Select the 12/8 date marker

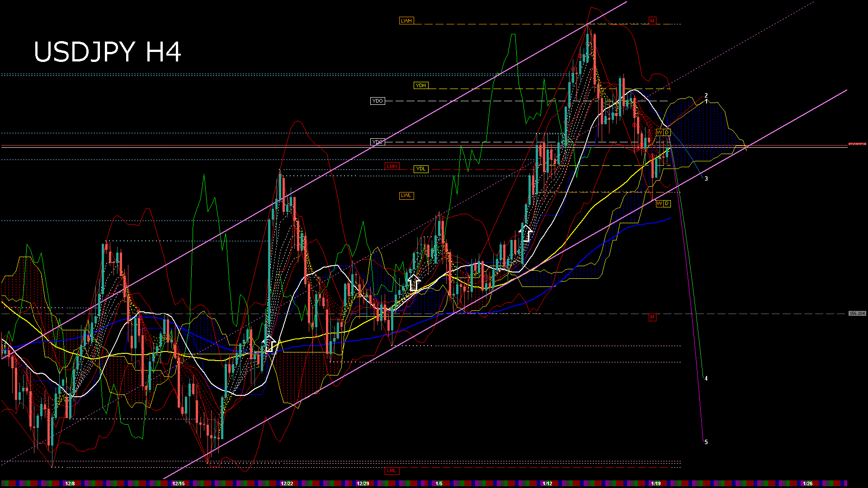pyautogui.click(x=70, y=483)
